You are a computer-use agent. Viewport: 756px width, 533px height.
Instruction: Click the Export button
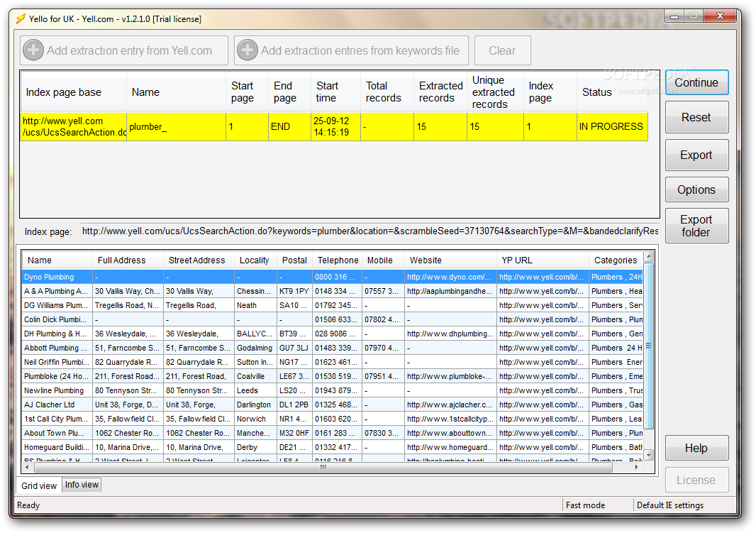click(x=696, y=155)
